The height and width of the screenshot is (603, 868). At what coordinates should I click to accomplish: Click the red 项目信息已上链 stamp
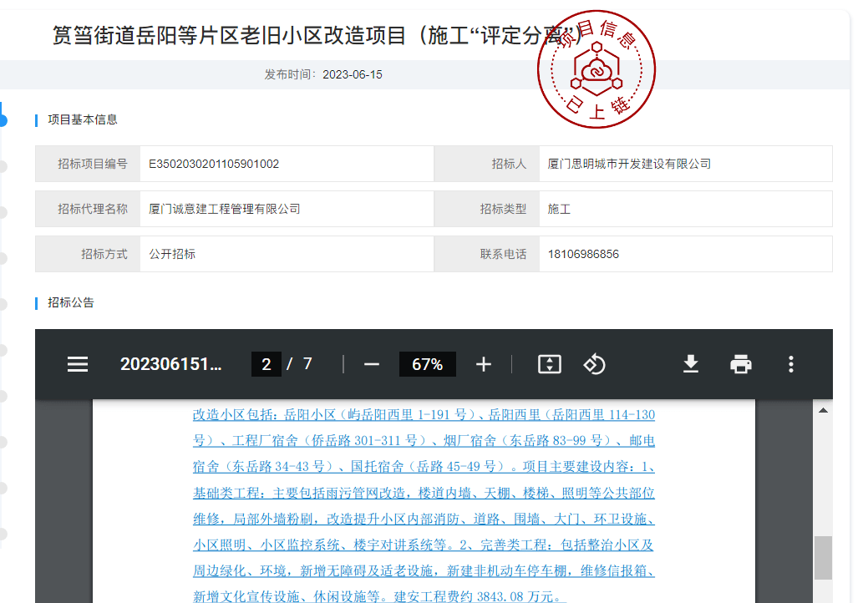point(596,71)
